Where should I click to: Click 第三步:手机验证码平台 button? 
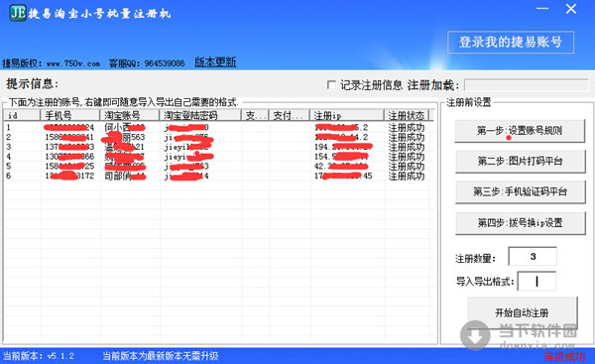(520, 191)
